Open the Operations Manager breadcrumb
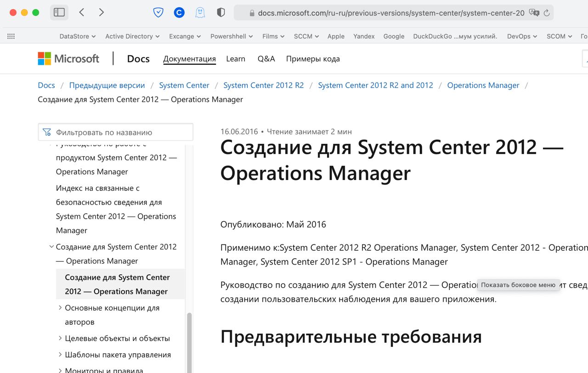The height and width of the screenshot is (373, 588). click(483, 85)
